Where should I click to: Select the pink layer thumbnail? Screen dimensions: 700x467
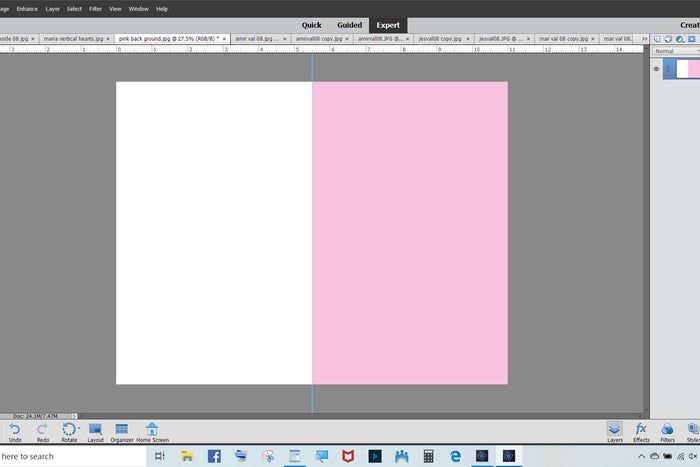688,69
